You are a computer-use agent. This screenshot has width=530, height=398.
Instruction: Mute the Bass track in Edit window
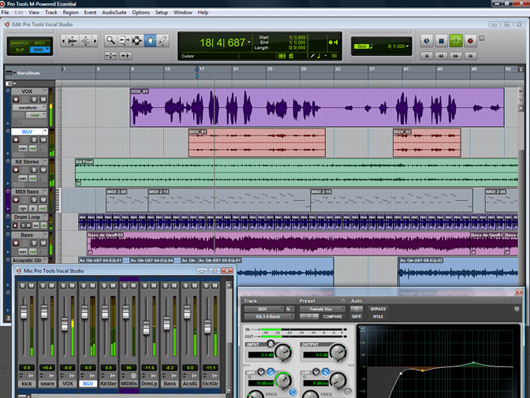point(43,243)
